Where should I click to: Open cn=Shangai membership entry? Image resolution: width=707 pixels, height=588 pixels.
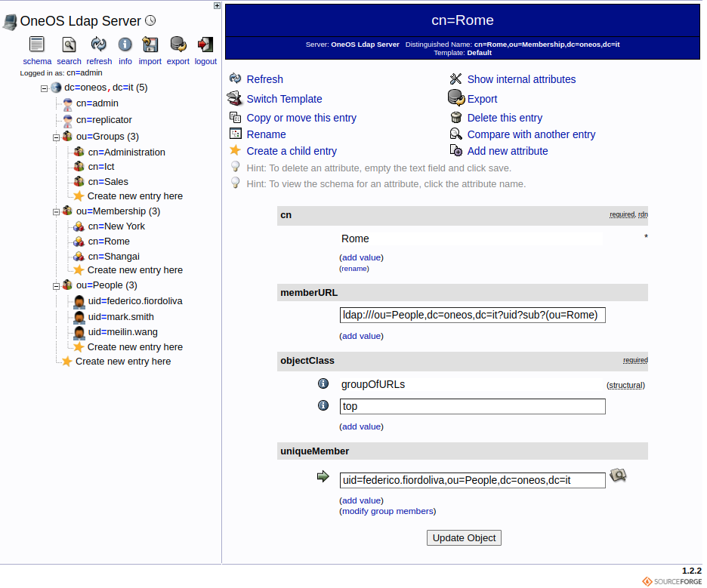(113, 257)
